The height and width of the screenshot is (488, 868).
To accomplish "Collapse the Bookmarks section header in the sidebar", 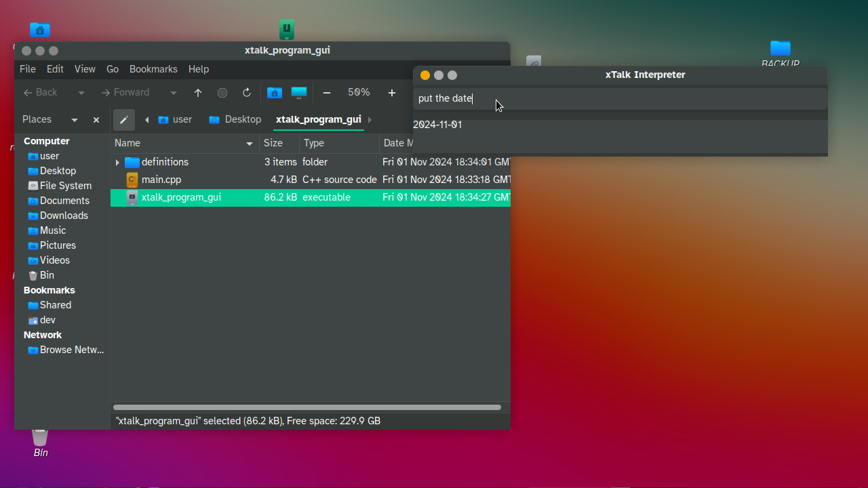I will [x=50, y=290].
